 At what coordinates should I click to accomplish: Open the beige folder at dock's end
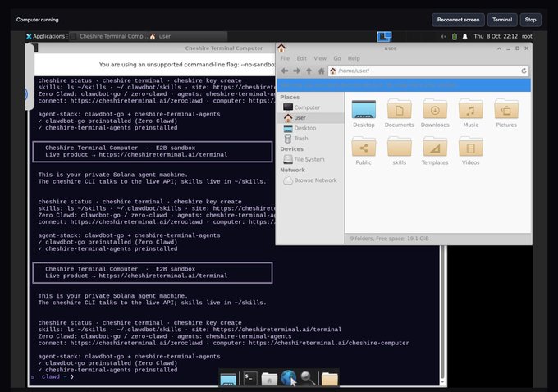[x=330, y=379]
